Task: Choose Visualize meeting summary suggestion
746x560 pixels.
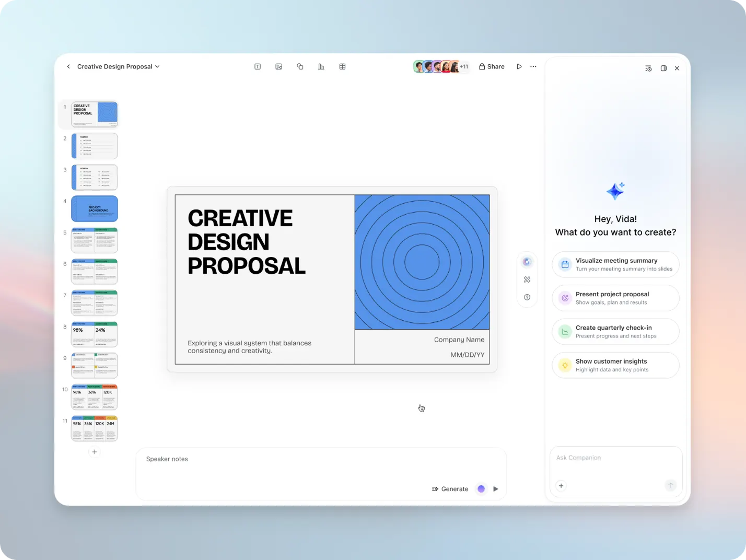Action: coord(615,264)
